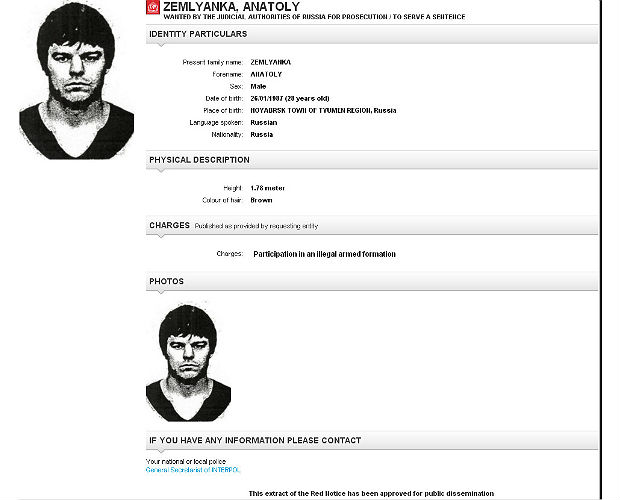Image resolution: width=620 pixels, height=500 pixels.
Task: Click the language spoken value Russian
Action: [264, 122]
